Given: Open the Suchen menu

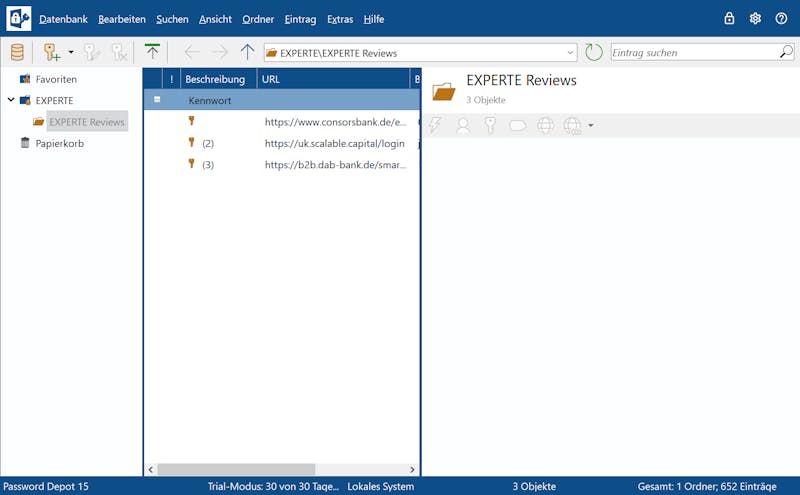Looking at the screenshot, I should pyautogui.click(x=172, y=19).
